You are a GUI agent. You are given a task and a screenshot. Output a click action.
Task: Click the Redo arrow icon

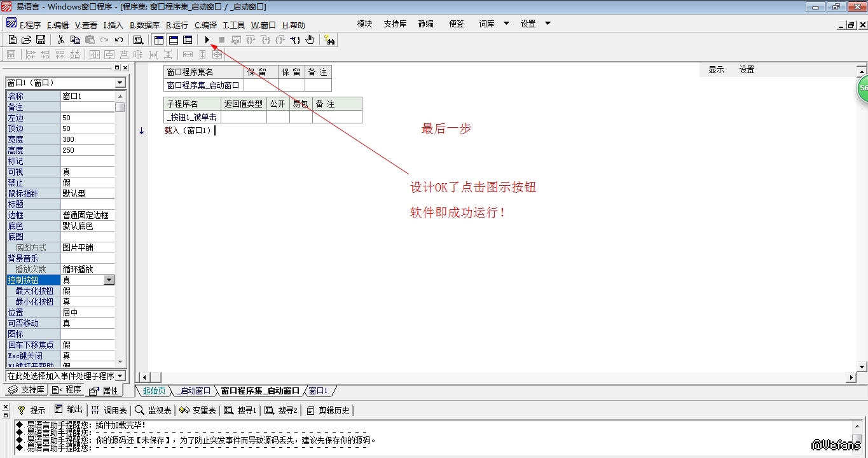[x=104, y=39]
